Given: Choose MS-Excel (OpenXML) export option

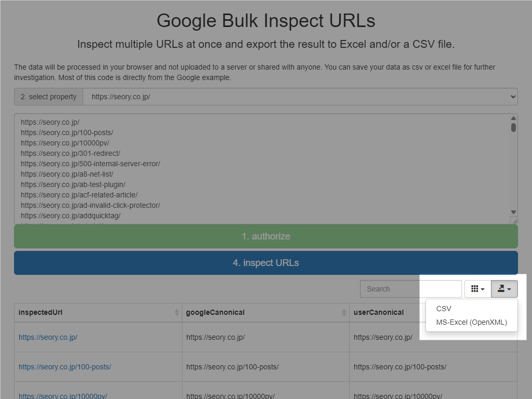Looking at the screenshot, I should pyautogui.click(x=472, y=322).
